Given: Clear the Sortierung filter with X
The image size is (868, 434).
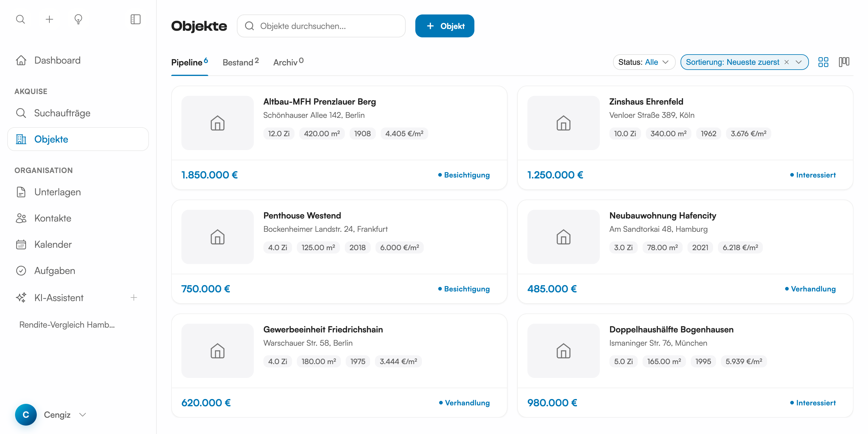Looking at the screenshot, I should [786, 62].
